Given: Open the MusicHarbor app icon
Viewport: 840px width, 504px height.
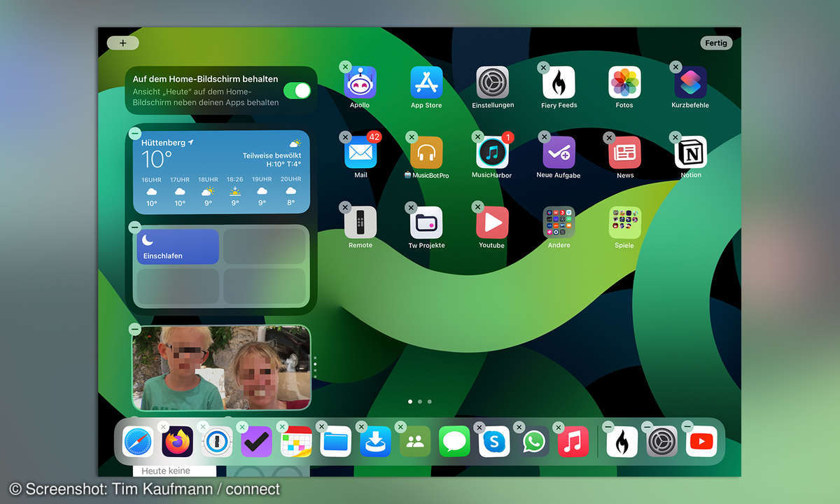Looking at the screenshot, I should pos(492,153).
